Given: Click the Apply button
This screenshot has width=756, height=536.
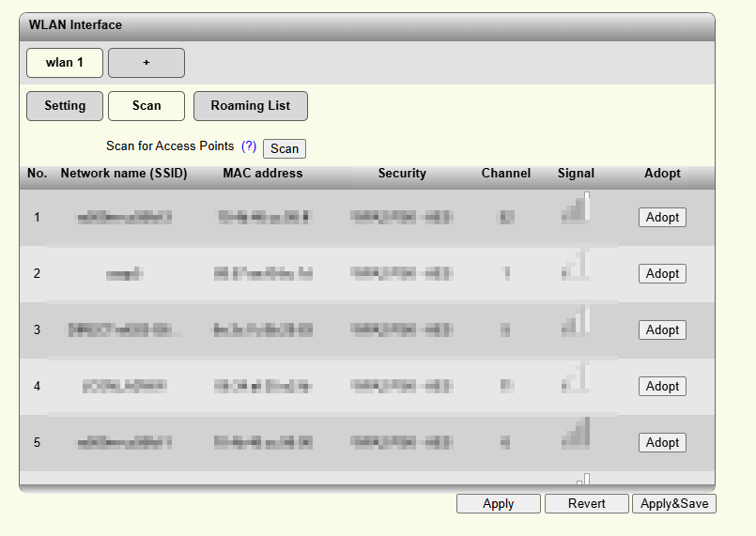Looking at the screenshot, I should pos(498,504).
